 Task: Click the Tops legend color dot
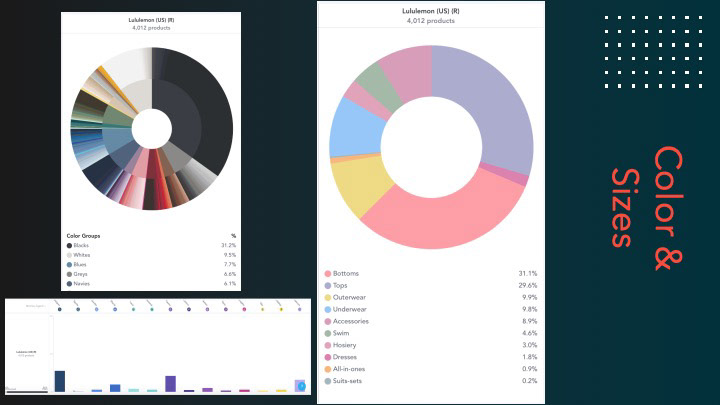328,286
